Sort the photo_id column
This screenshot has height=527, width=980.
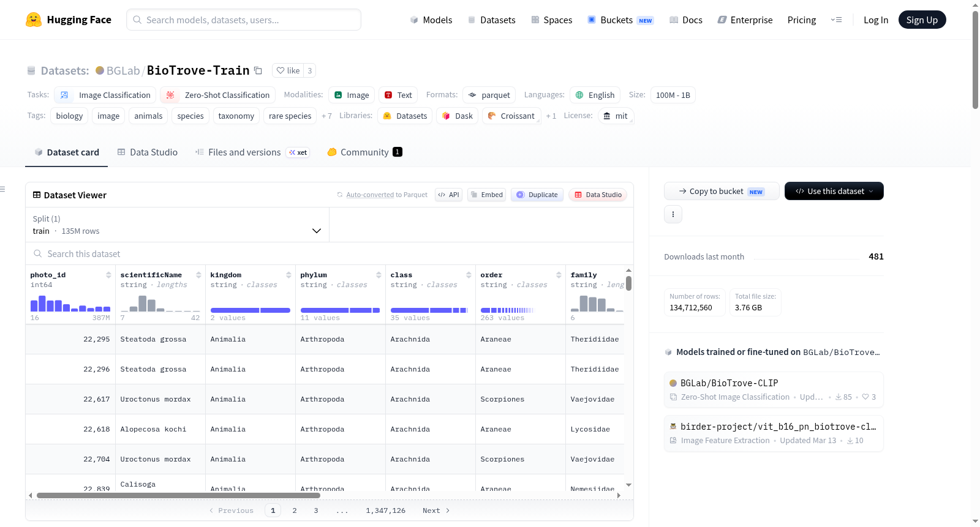tap(108, 275)
